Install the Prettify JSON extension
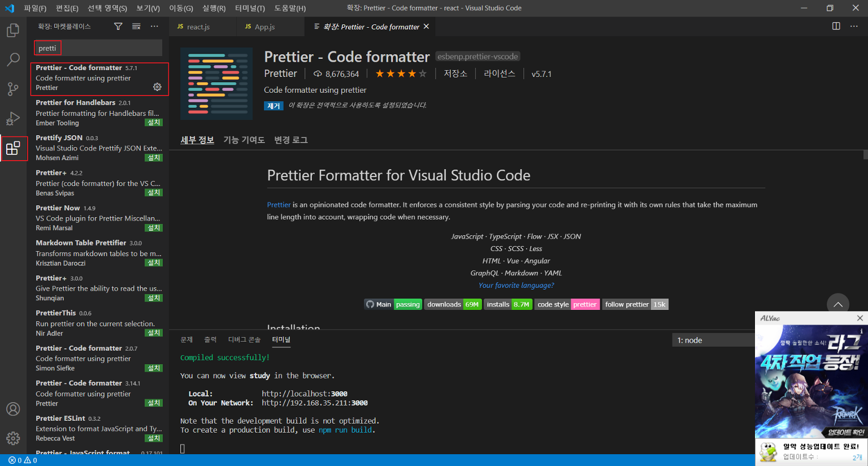The width and height of the screenshot is (868, 466). pyautogui.click(x=154, y=158)
